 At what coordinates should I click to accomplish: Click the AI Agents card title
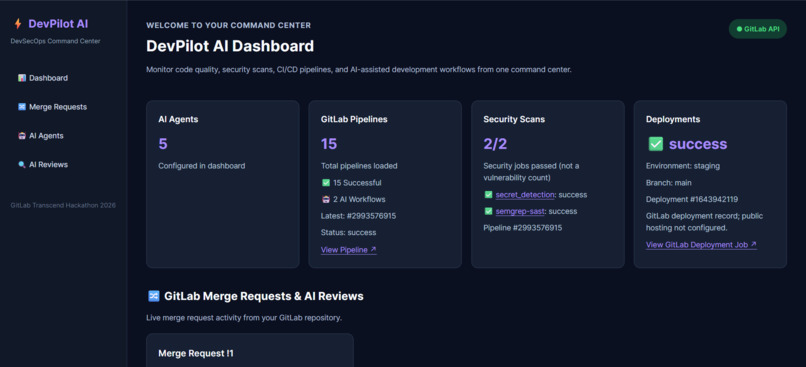pos(178,119)
